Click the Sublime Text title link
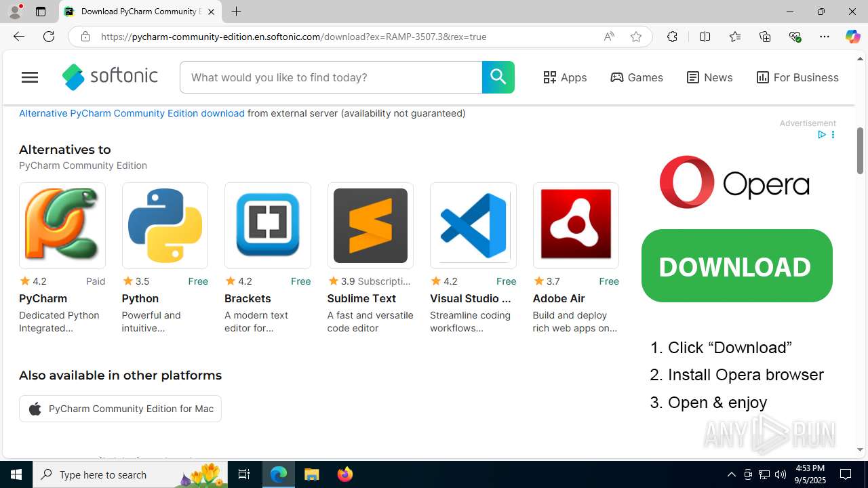 (361, 298)
